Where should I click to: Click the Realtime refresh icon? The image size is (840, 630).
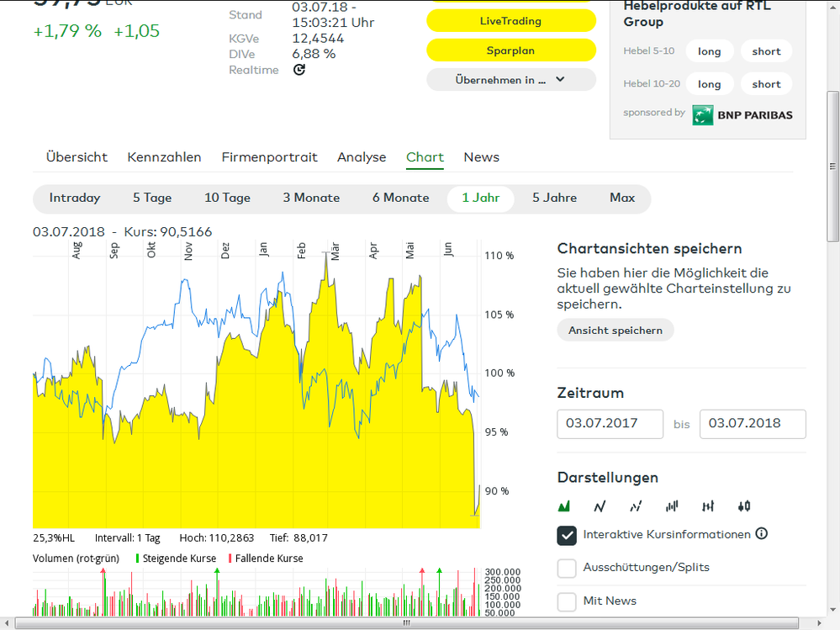coord(298,70)
